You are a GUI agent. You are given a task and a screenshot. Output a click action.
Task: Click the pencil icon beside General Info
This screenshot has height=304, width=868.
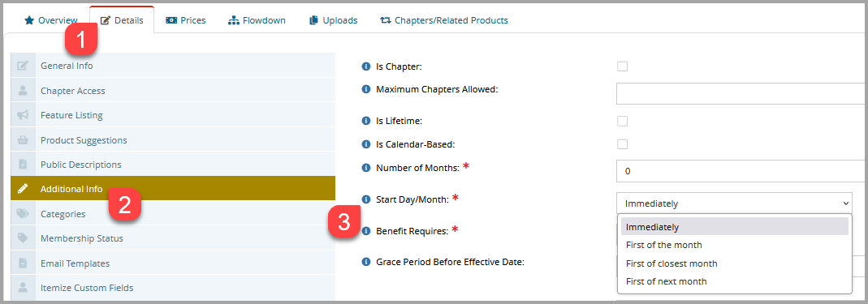coord(23,66)
